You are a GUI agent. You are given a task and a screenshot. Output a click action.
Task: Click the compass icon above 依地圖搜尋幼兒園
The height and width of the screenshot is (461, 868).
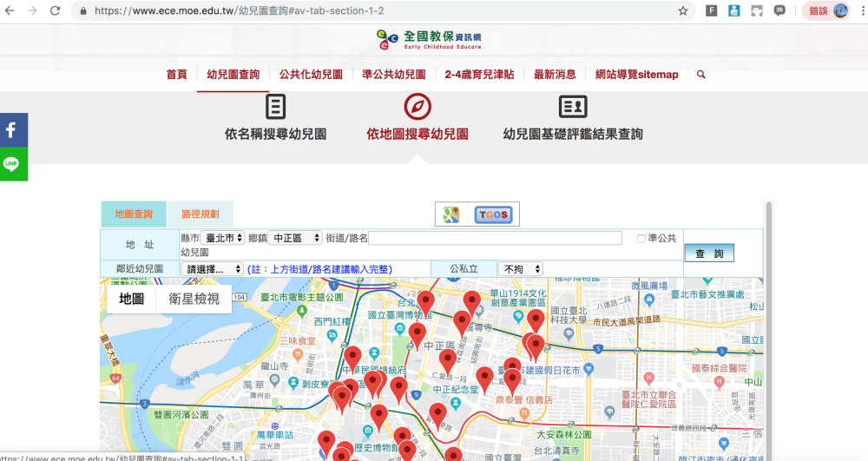[418, 107]
